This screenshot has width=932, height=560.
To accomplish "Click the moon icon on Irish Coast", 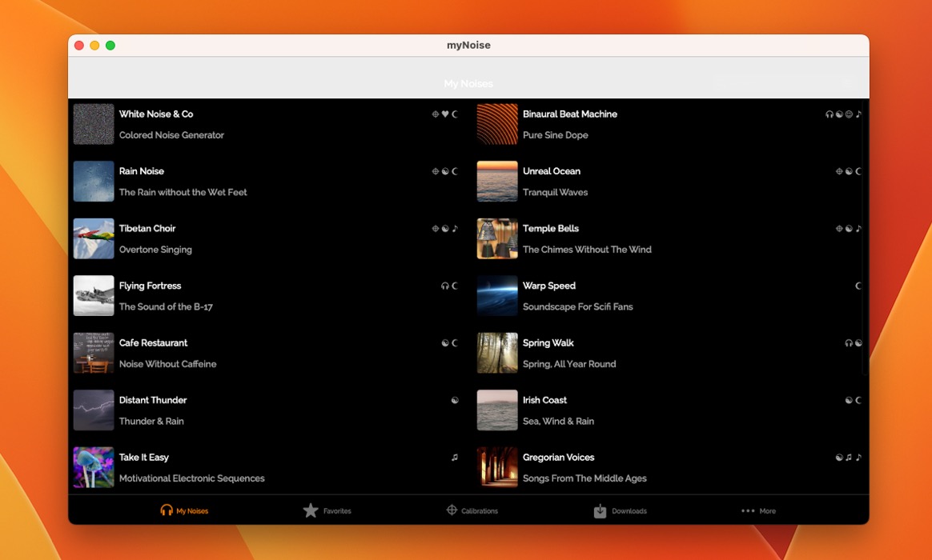I will (858, 400).
